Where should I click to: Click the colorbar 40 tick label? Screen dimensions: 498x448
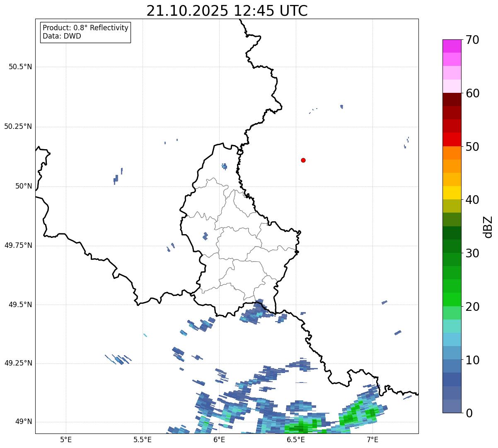coord(472,200)
